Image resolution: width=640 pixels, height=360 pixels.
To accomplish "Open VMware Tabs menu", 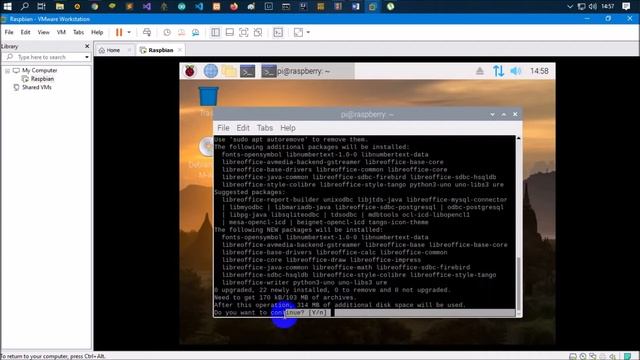I will 78,32.
